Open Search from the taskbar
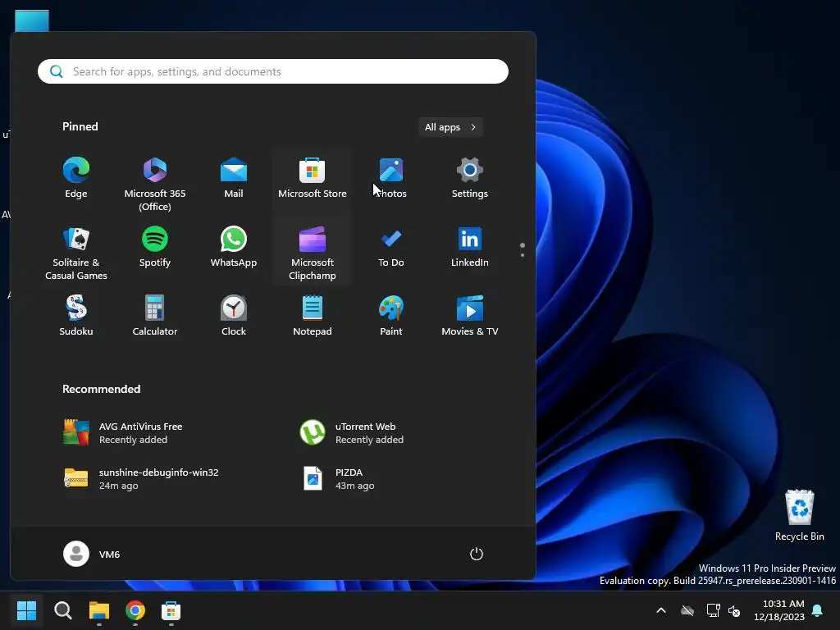 (62, 610)
